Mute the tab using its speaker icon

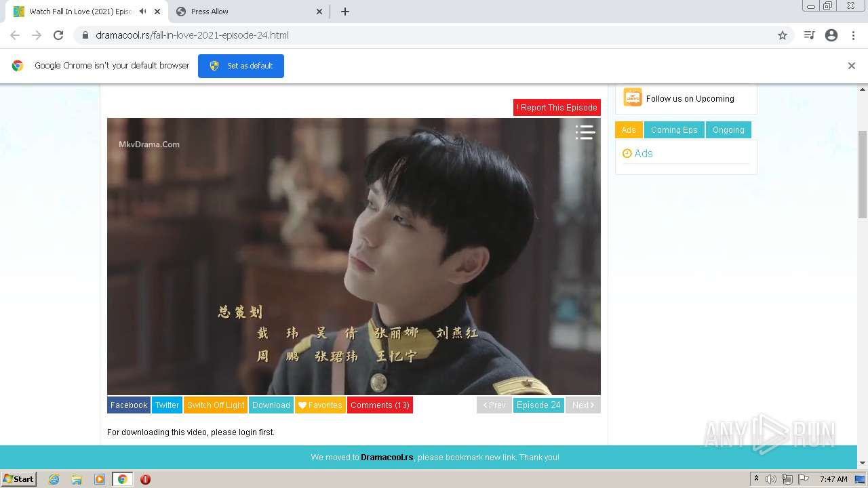tap(142, 12)
